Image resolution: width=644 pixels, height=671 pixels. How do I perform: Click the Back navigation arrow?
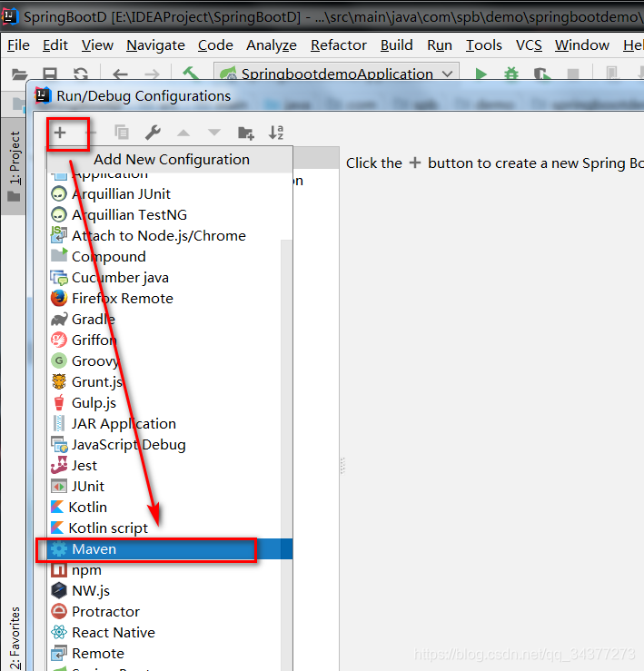120,74
